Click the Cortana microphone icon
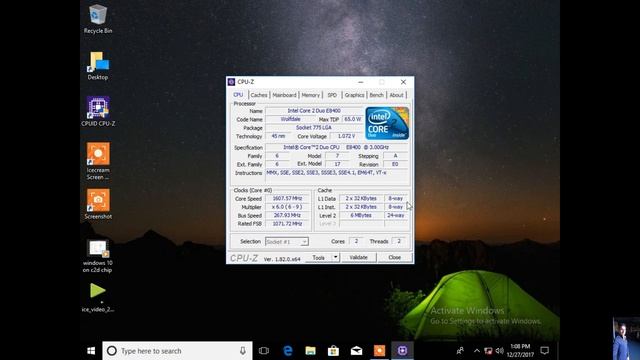Viewport: 640px width, 360px height. coord(243,351)
